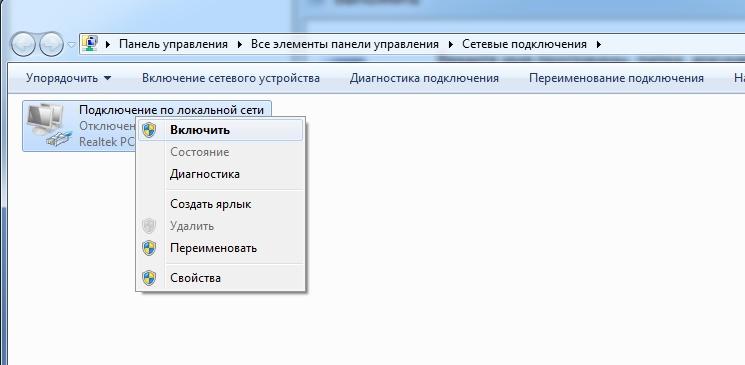Click the greyed Удалить menu entry
This screenshot has height=365, width=745.
[220, 226]
